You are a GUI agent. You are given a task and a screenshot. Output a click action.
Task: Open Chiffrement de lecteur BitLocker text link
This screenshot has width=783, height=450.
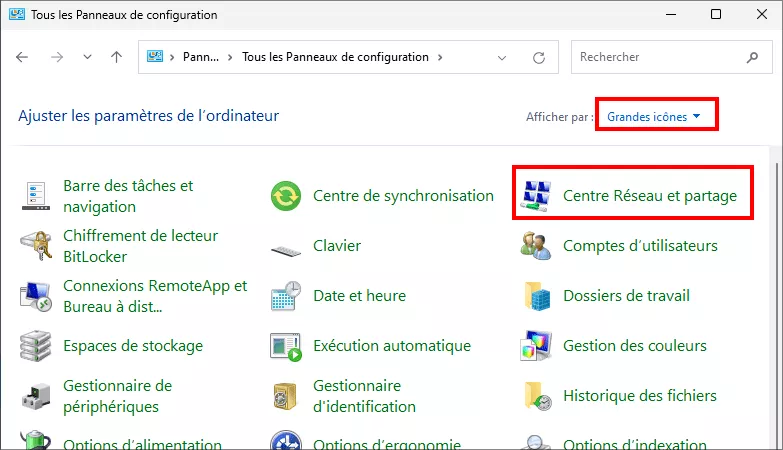tap(140, 246)
